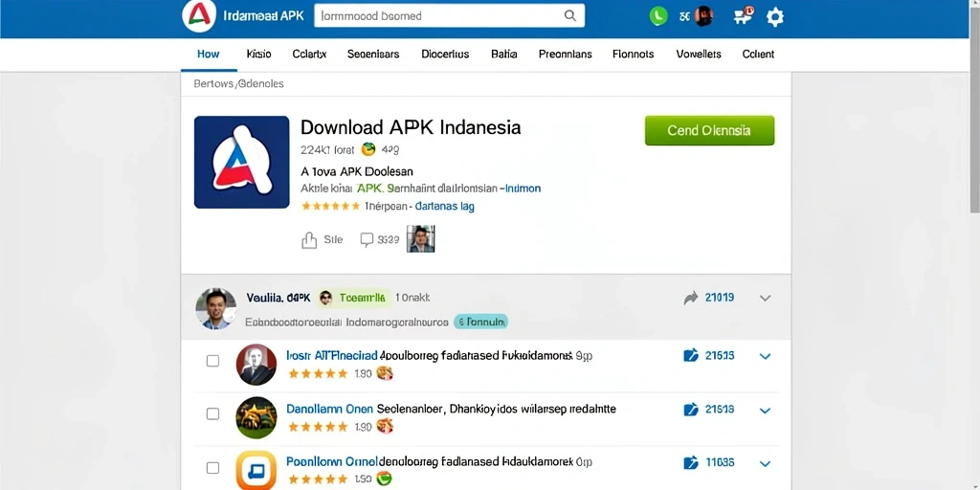The height and width of the screenshot is (490, 980).
Task: Open the green phone icon in header
Action: click(x=658, y=16)
